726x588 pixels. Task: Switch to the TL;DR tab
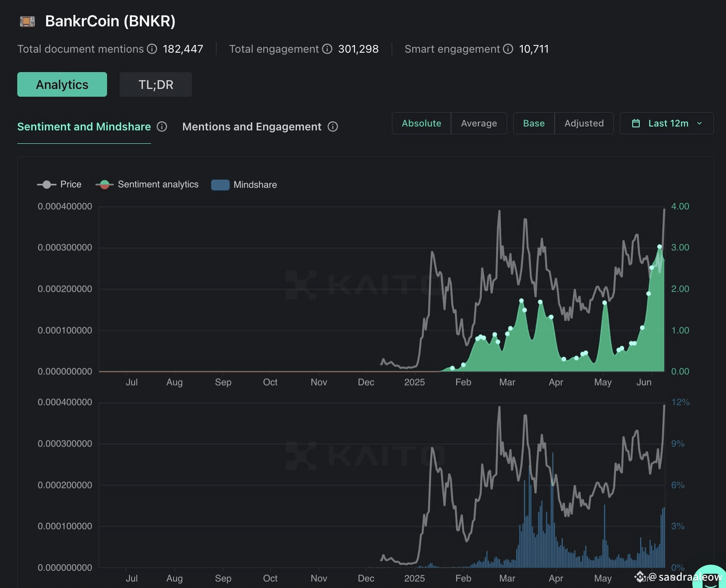coord(156,84)
